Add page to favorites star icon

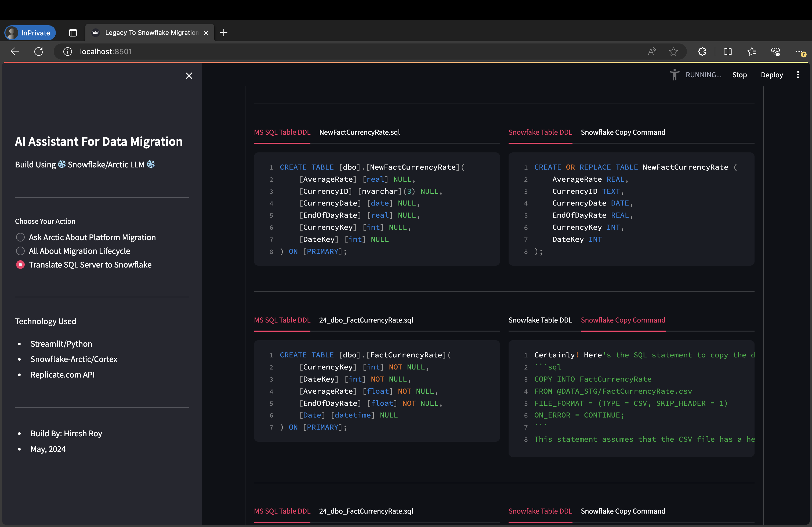click(x=673, y=52)
